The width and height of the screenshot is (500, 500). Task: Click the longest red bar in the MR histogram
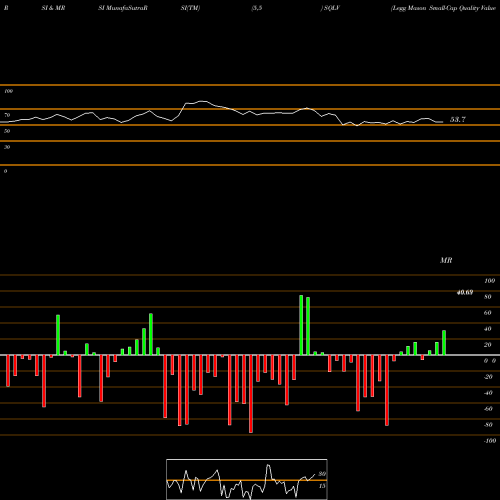coord(251,394)
